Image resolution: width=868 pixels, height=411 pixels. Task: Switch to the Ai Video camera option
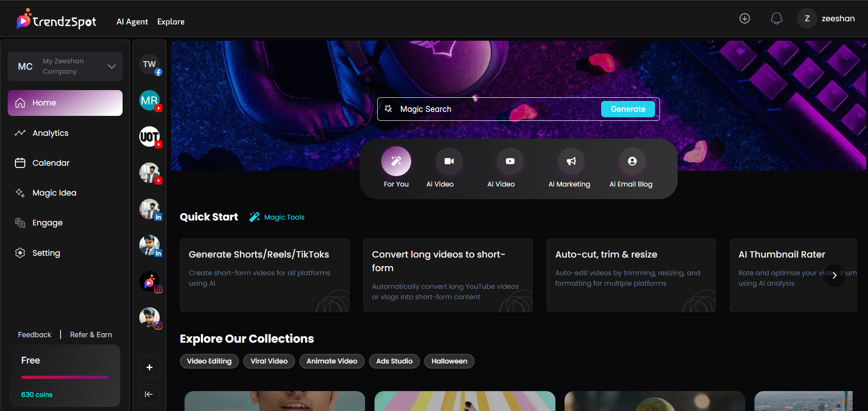tap(448, 161)
